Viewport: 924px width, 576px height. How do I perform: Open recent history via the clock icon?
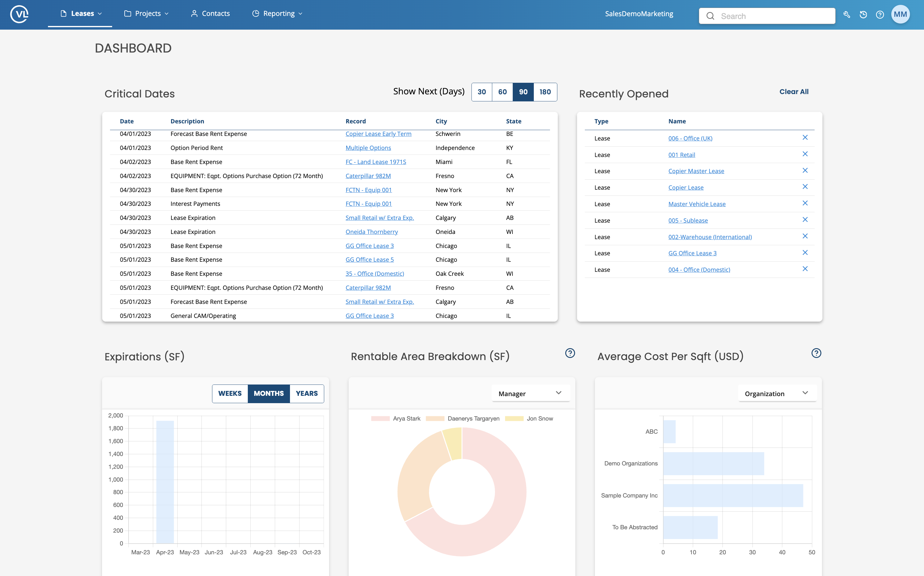pyautogui.click(x=864, y=14)
